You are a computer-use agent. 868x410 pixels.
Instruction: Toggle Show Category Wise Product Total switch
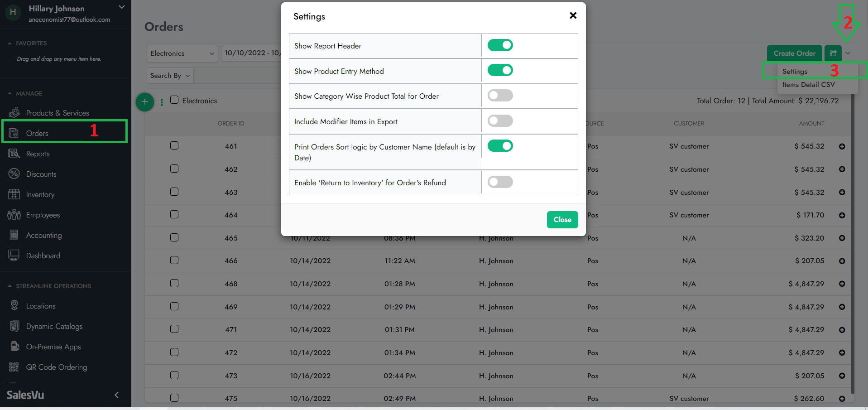(x=500, y=96)
